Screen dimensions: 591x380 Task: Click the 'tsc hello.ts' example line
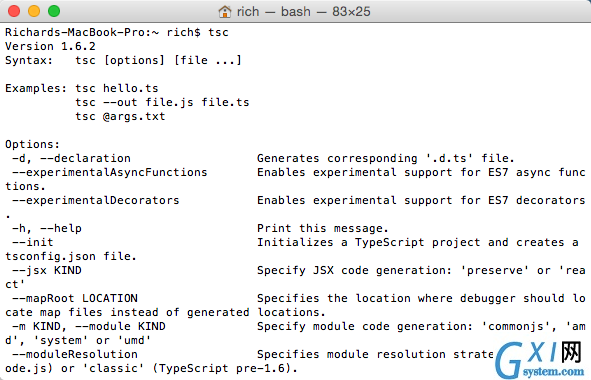click(116, 88)
